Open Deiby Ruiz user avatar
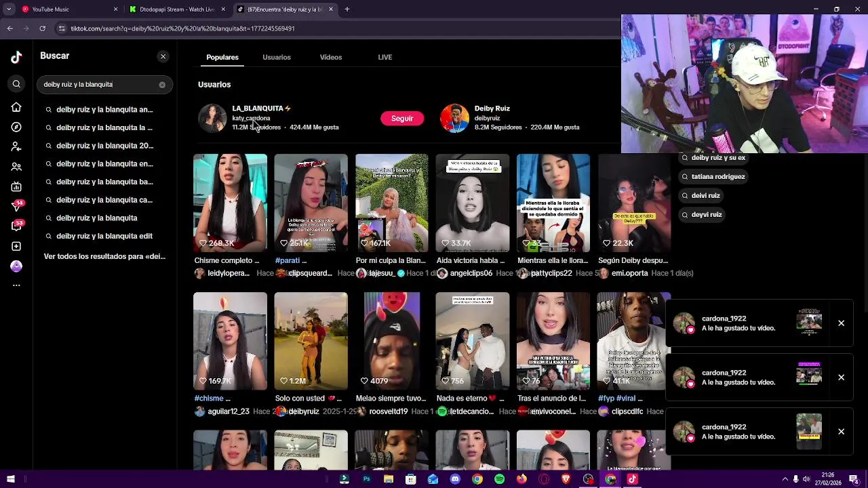 coord(454,118)
